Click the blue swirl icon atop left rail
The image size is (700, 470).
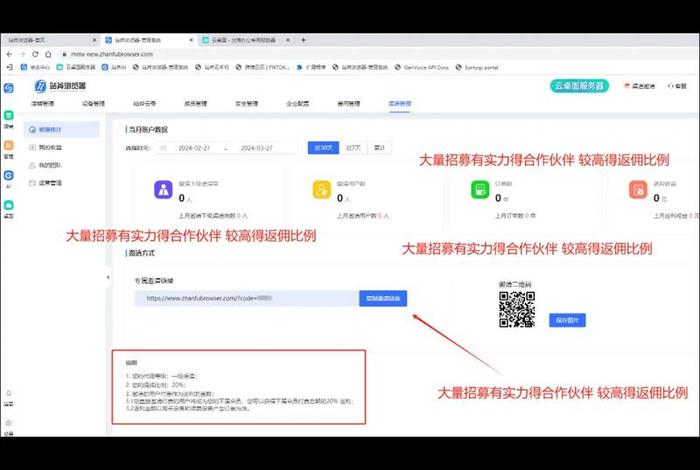[x=8, y=88]
